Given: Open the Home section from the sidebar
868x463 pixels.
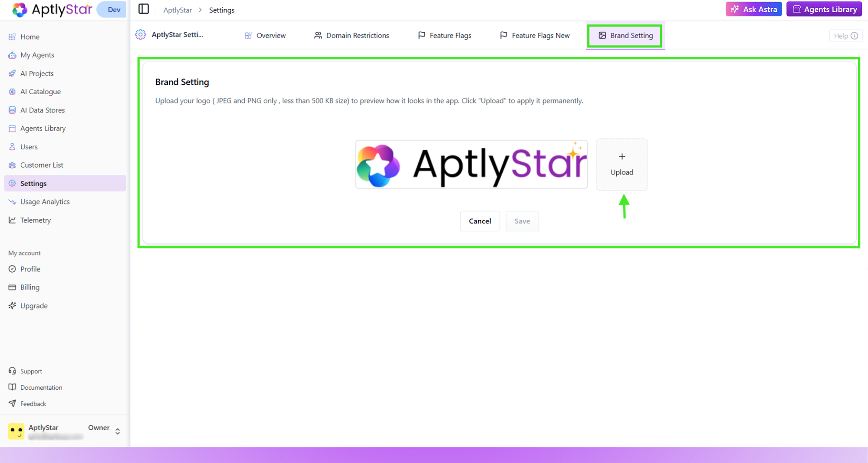Looking at the screenshot, I should [x=30, y=36].
